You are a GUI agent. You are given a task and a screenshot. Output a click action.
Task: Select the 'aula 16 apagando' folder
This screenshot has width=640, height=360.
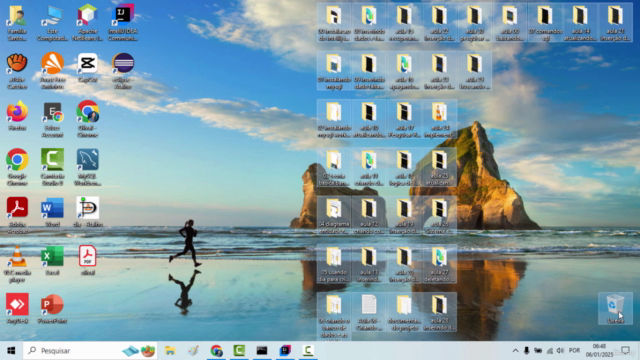pos(404,71)
